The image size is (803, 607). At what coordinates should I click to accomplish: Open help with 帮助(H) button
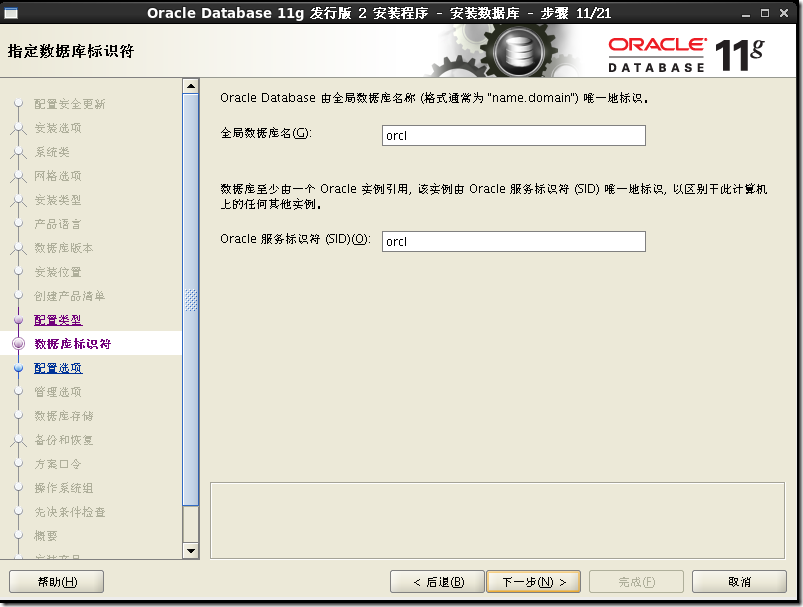pos(56,581)
